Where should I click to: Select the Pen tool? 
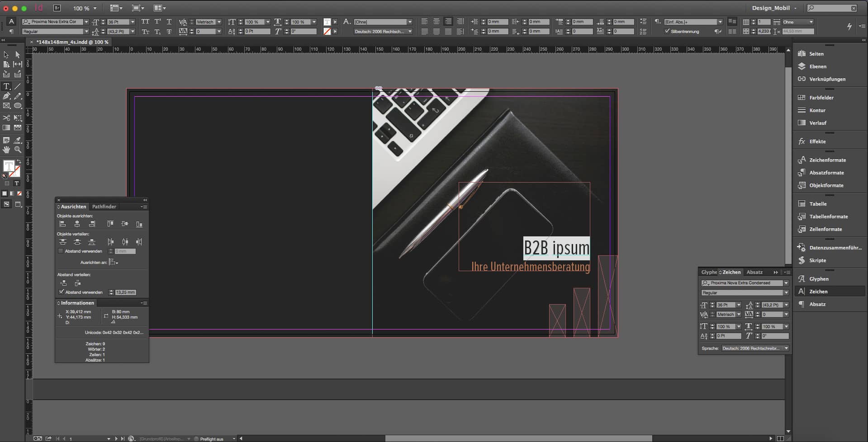coord(6,96)
